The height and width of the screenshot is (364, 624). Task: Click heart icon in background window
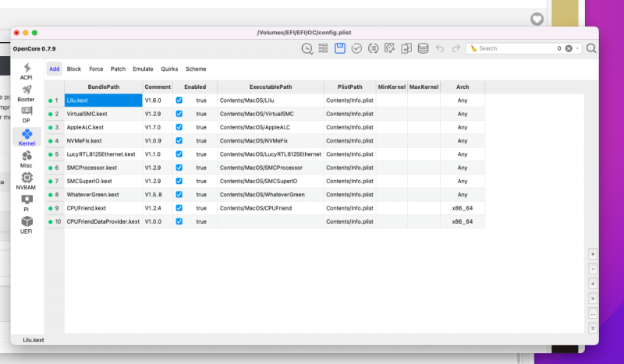coord(537,19)
